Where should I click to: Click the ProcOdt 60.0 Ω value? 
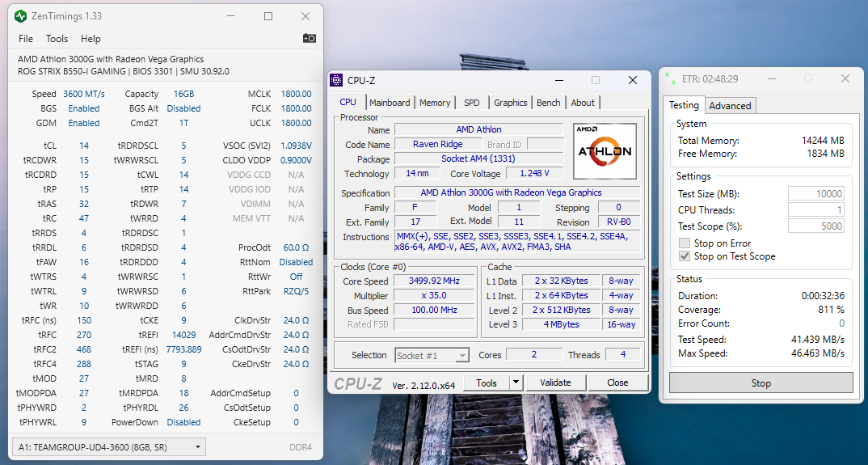point(296,247)
